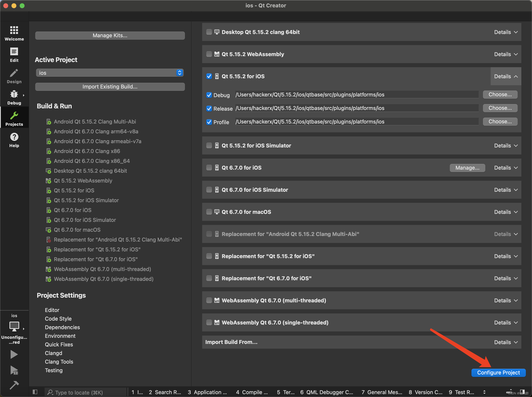532x397 pixels.
Task: Click the disabled Replacement for Android kit icon in the list
Action: pyautogui.click(x=49, y=240)
